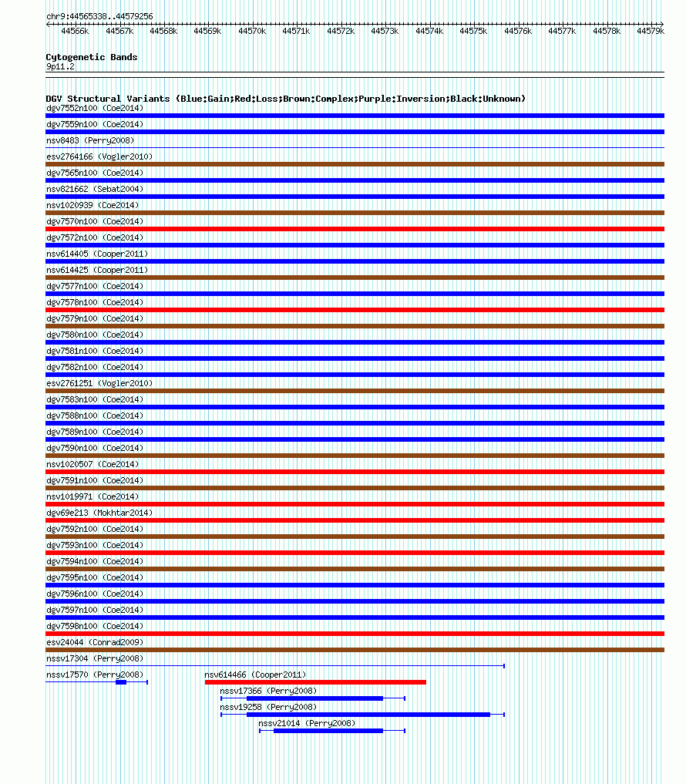Click ruler position 44568k
The width and height of the screenshot is (686, 784).
coord(163,31)
